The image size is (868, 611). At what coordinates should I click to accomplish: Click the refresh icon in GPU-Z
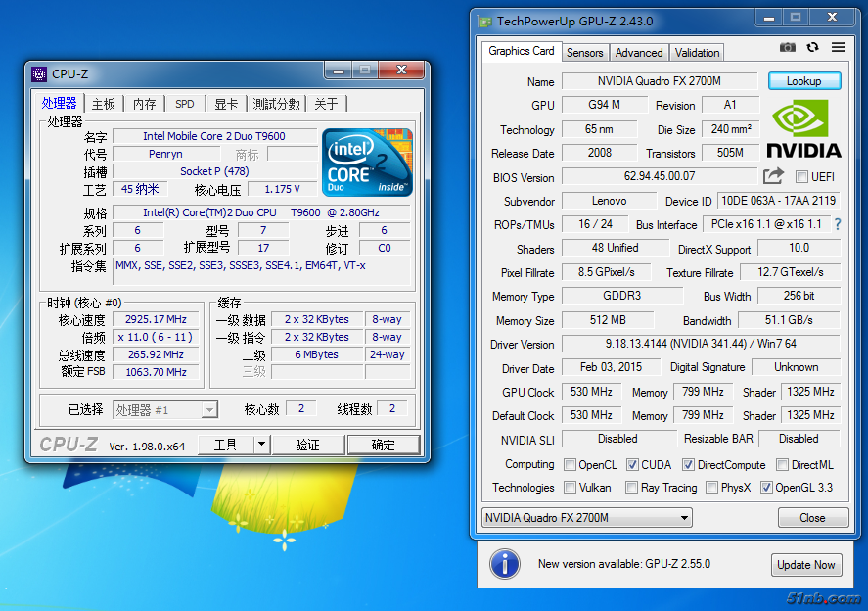coord(812,47)
